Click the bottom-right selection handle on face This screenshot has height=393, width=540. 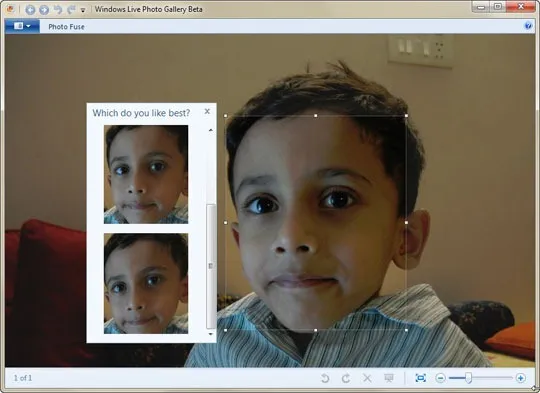(x=406, y=330)
